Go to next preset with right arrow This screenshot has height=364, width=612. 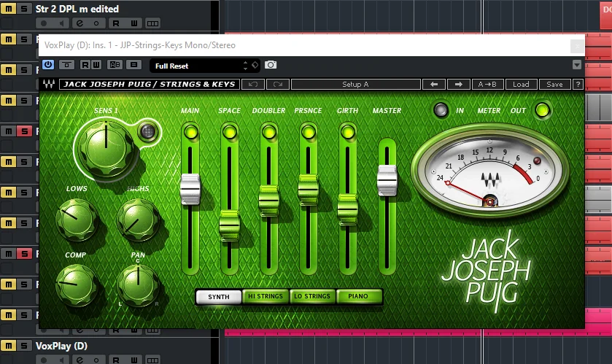tap(459, 85)
